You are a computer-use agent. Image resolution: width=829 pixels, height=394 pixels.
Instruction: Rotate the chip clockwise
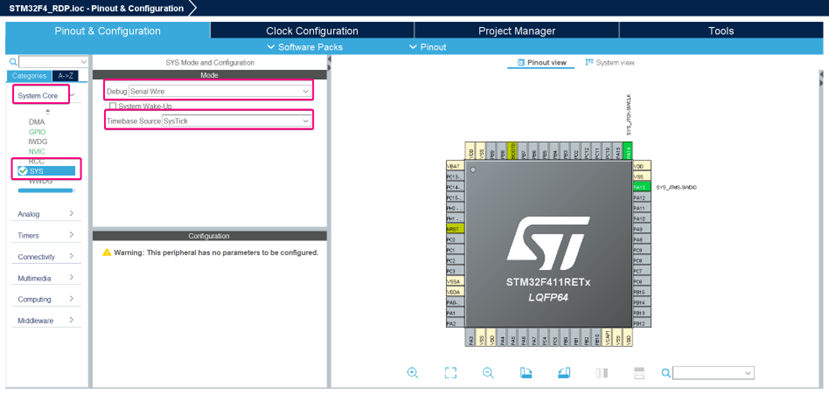pyautogui.click(x=526, y=373)
